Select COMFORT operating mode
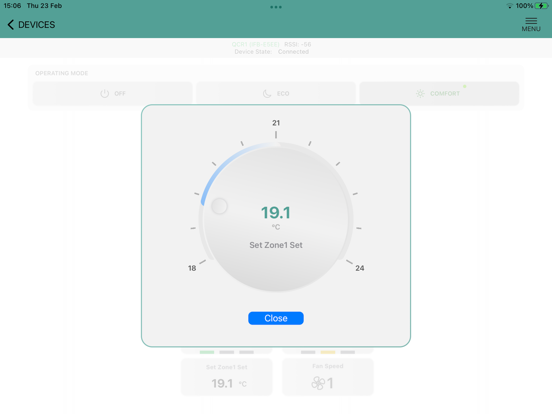Screen dimensions: 552x414 pos(439,94)
